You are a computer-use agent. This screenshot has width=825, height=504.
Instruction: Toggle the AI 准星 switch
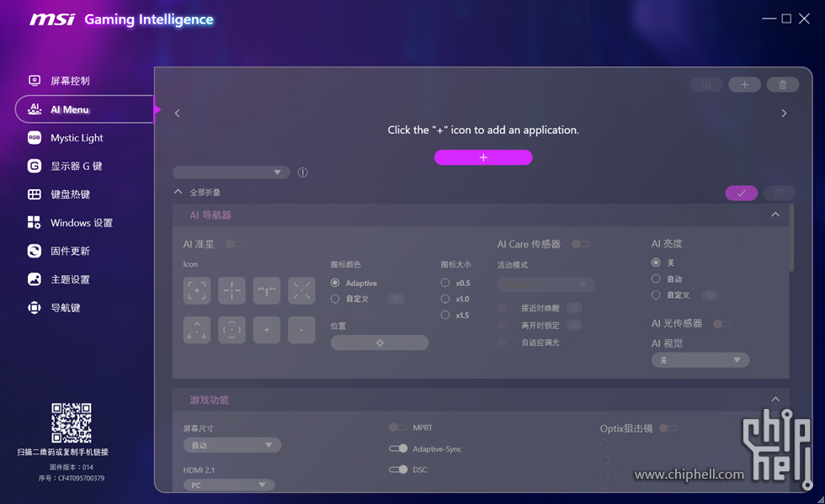click(x=233, y=244)
